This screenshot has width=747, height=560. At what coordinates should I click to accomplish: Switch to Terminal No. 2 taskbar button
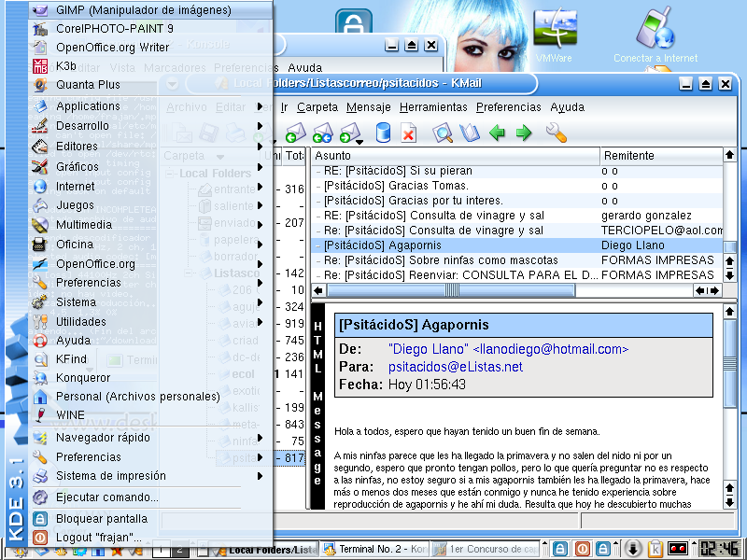tap(374, 549)
